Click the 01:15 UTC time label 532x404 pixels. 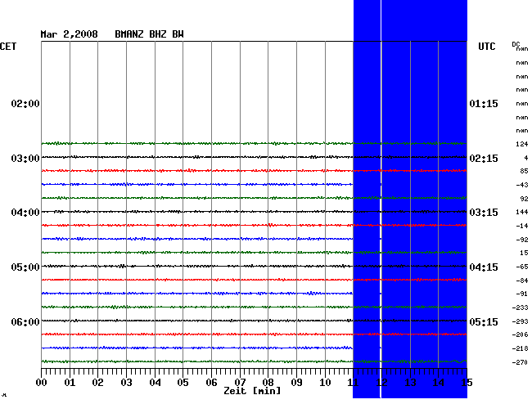tap(484, 103)
